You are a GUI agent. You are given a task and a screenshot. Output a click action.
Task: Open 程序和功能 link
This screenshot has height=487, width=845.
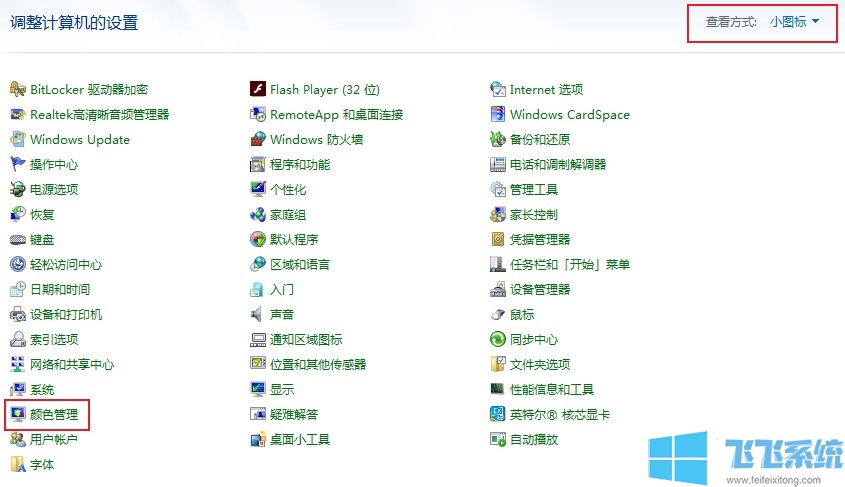[x=299, y=165]
